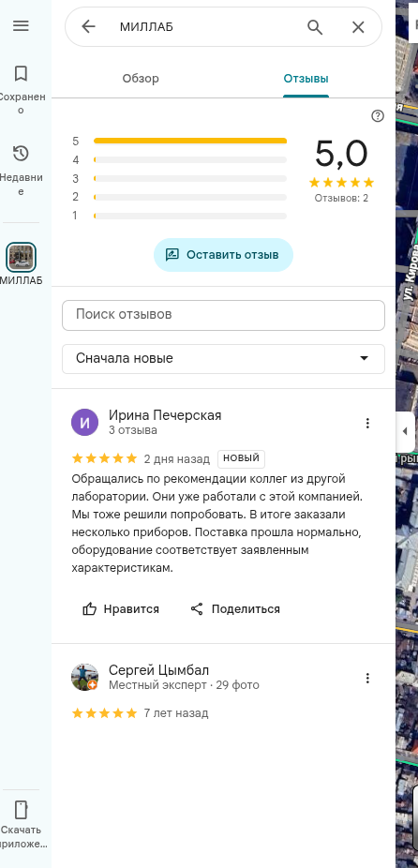Click the 5,0 overall rating value
418x868 pixels.
tap(341, 154)
